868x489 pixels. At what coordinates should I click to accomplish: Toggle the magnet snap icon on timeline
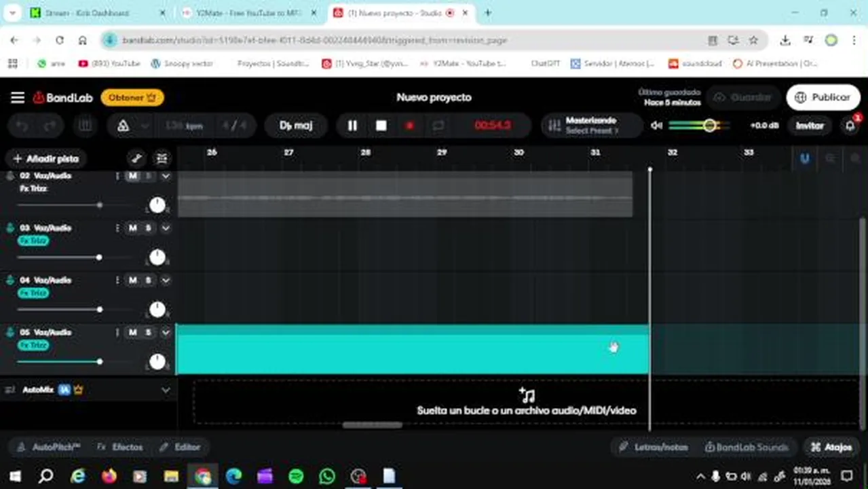(x=805, y=159)
